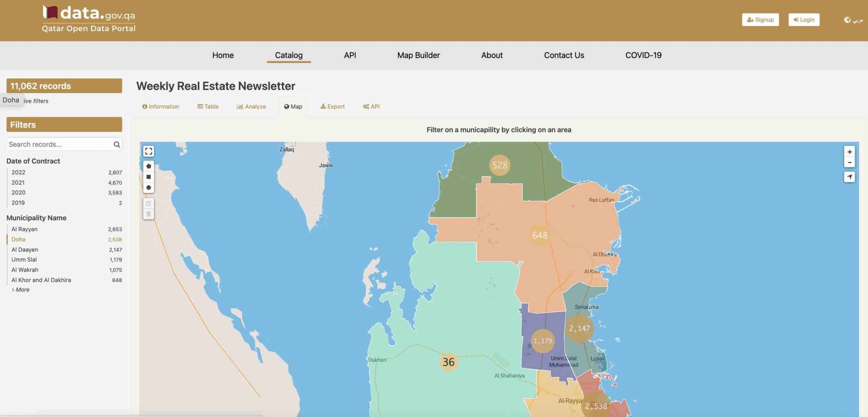Toggle the 2021 date of contract filter
868x417 pixels.
(x=18, y=183)
